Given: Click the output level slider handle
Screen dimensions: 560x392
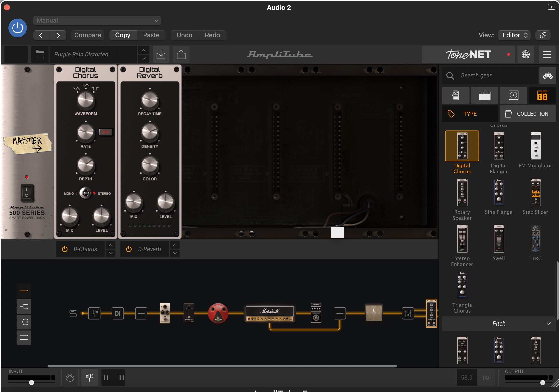Looking at the screenshot, I should click(x=543, y=383).
